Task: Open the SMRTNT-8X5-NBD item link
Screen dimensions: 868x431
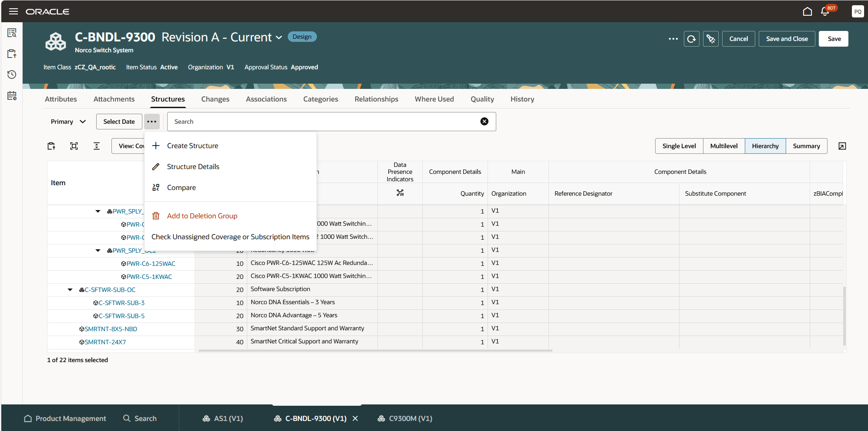Action: [111, 329]
